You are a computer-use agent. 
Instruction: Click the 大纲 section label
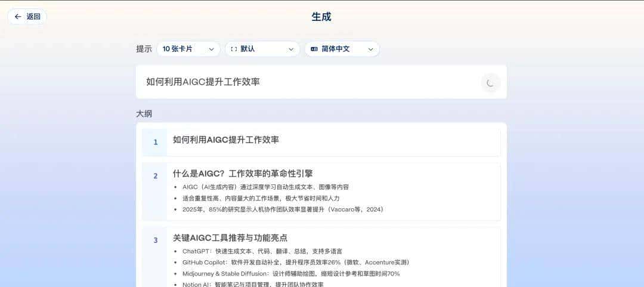144,114
